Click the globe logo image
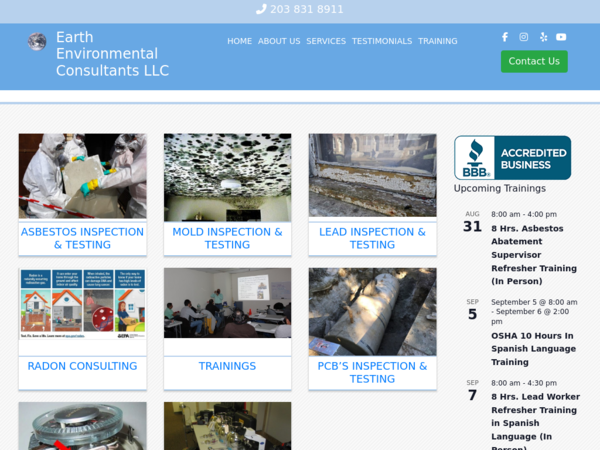Screen dimensions: 600x450 pos(37,41)
